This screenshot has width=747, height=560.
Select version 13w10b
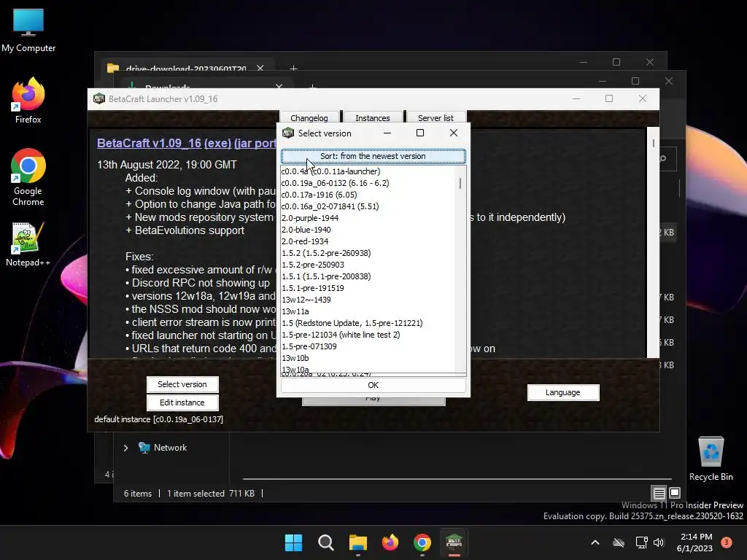[x=368, y=358]
